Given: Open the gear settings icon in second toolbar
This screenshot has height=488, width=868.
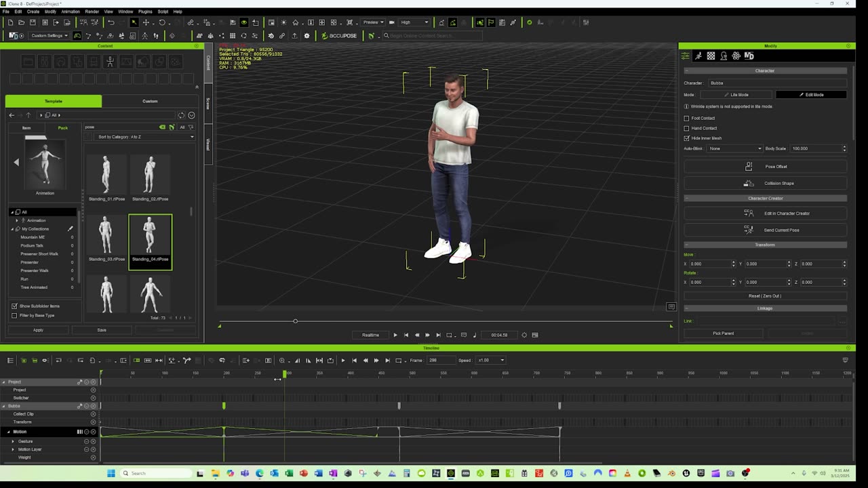Looking at the screenshot, I should coord(307,36).
